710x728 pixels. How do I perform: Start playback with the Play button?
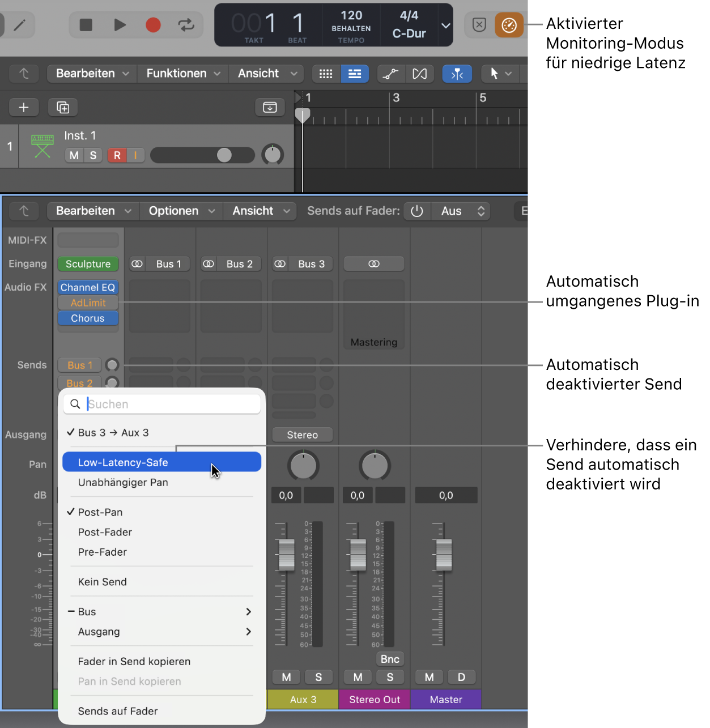coord(120,25)
